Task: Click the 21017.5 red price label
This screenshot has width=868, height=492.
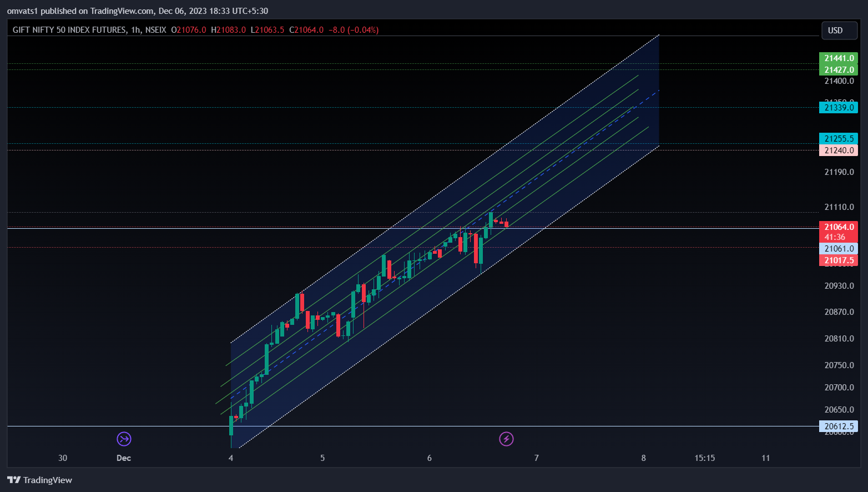Action: coord(839,260)
